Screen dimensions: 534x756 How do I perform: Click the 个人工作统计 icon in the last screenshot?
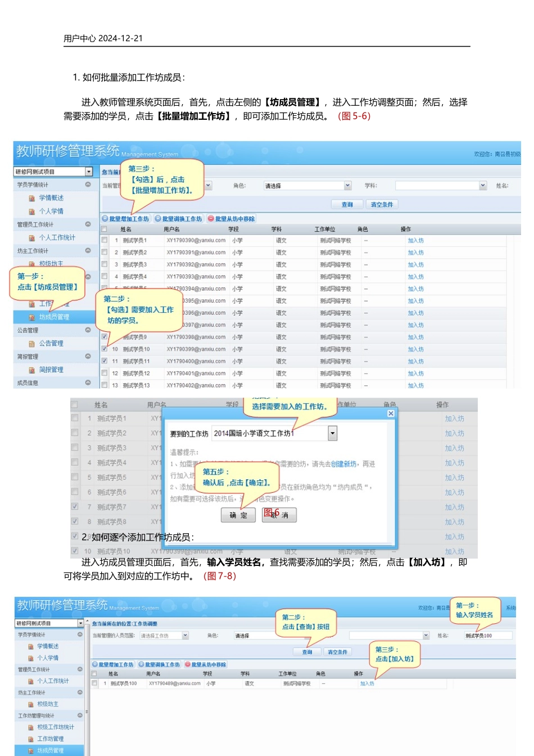[31, 681]
